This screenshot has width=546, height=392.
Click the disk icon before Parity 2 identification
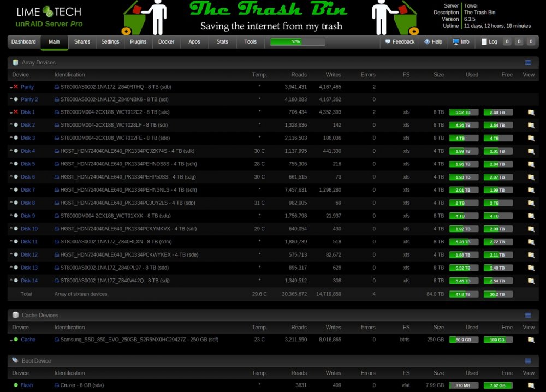pyautogui.click(x=57, y=99)
